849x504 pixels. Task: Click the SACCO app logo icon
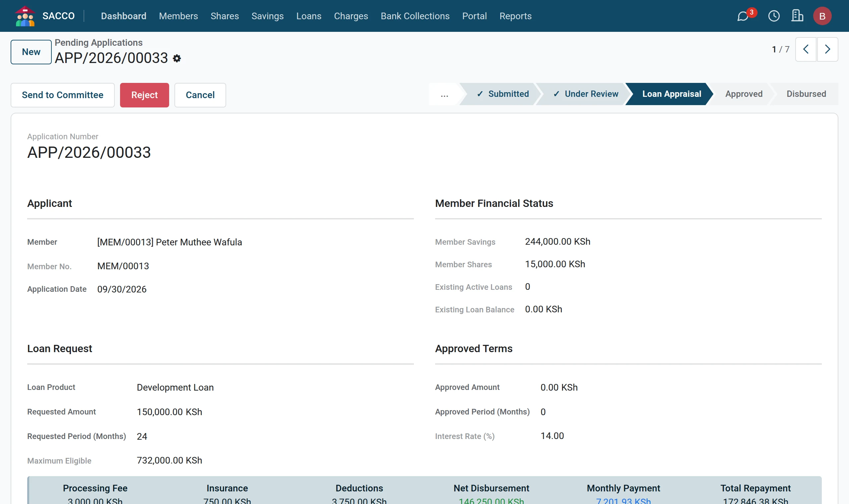[x=25, y=16]
